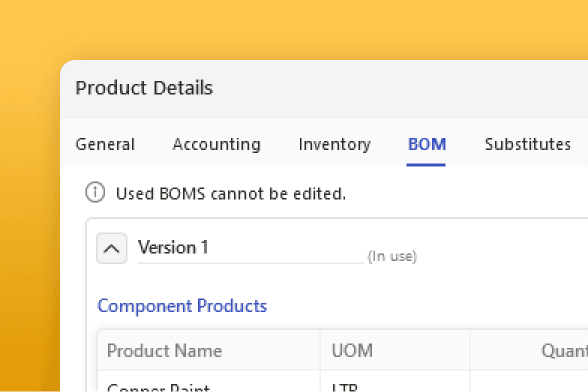The image size is (588, 392).
Task: Open the Substitutes tab
Action: point(528,144)
